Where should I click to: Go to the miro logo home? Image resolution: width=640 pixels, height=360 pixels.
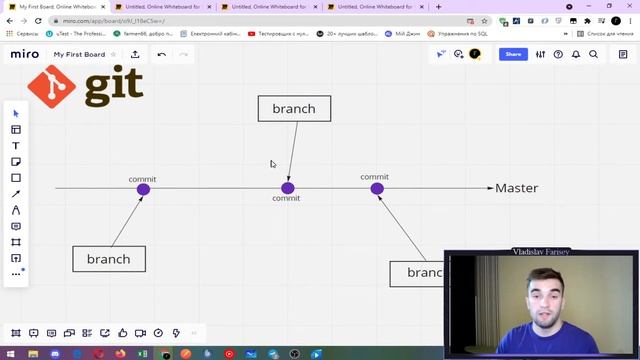click(x=24, y=54)
